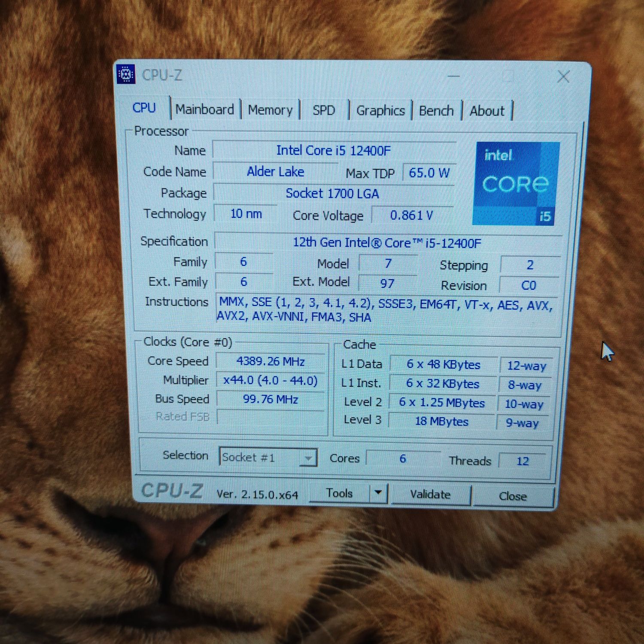Click the Stepping value 2
The image size is (644, 644).
530,265
